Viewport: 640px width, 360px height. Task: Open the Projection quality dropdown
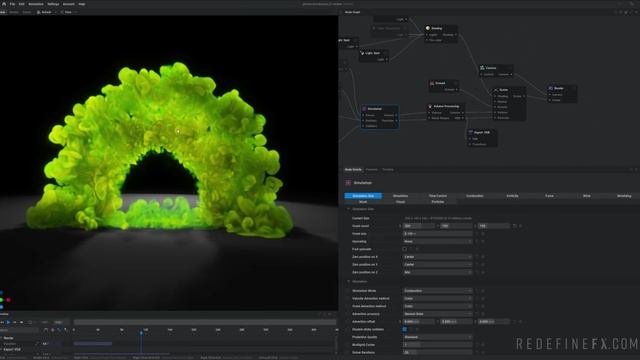click(x=437, y=337)
